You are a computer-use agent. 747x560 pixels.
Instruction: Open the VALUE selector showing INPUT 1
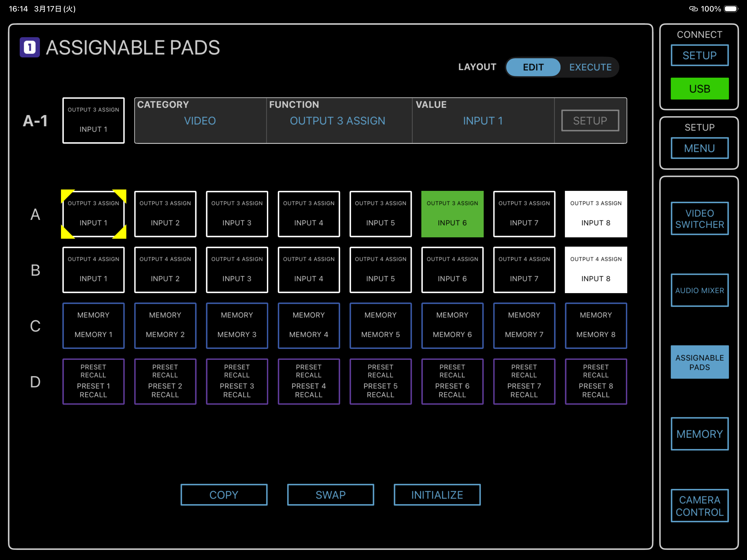tap(483, 121)
